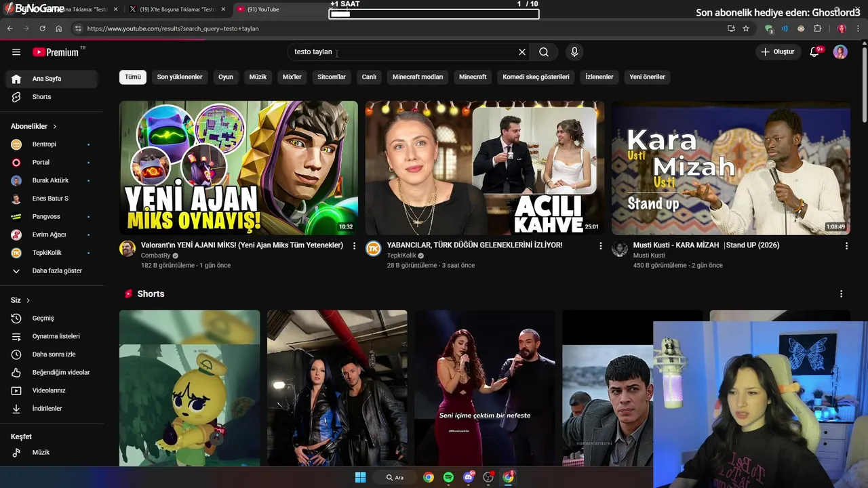Open Discord from the taskbar
The width and height of the screenshot is (868, 488).
[468, 477]
